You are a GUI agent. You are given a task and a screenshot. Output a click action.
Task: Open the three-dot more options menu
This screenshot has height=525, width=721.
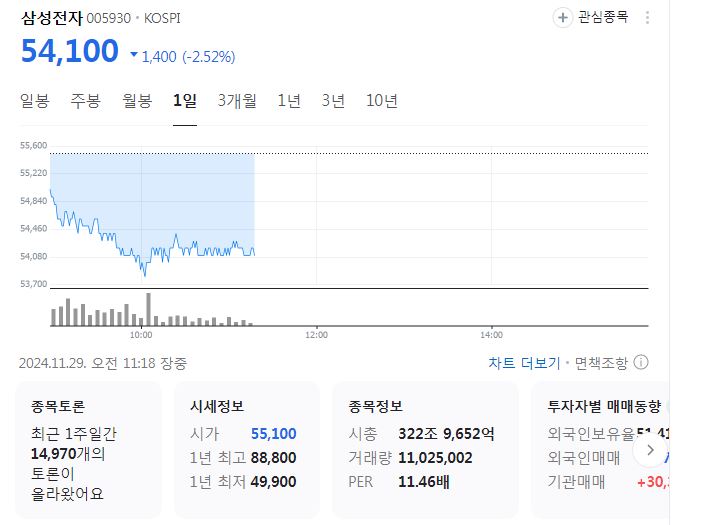(648, 18)
